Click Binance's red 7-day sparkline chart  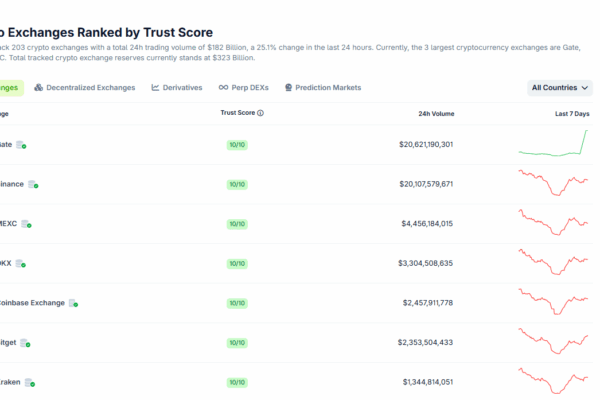coord(553,184)
